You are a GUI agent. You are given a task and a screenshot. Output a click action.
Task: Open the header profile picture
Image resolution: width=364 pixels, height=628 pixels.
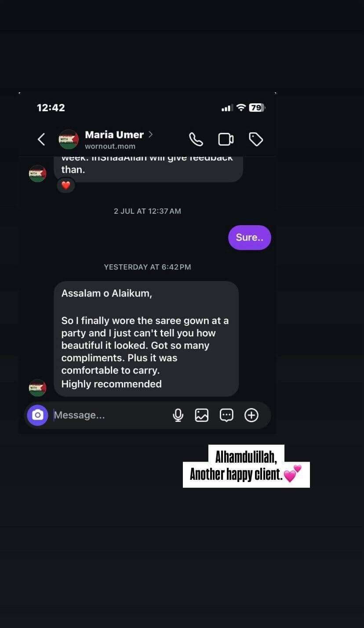tap(69, 139)
